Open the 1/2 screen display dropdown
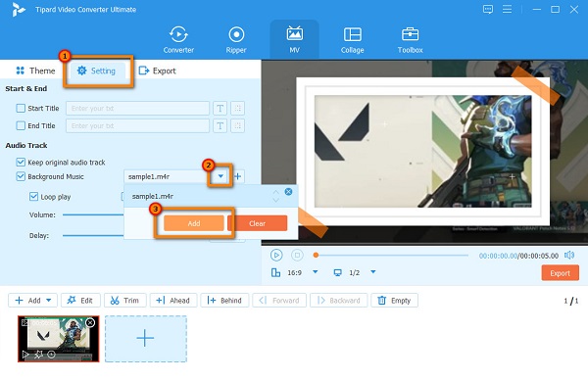Viewport: 588px width, 380px height. 373,272
